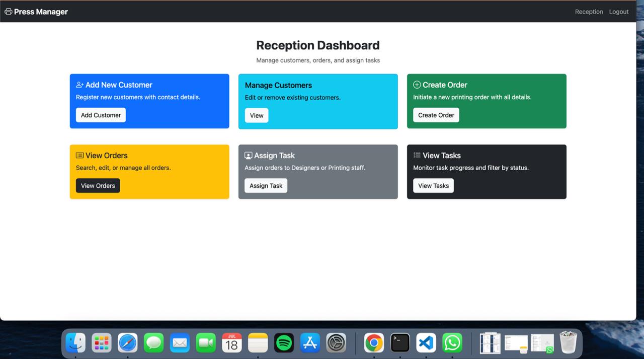This screenshot has width=644, height=359.
Task: Click the person-plus icon on Add New Customer card
Action: [79, 85]
